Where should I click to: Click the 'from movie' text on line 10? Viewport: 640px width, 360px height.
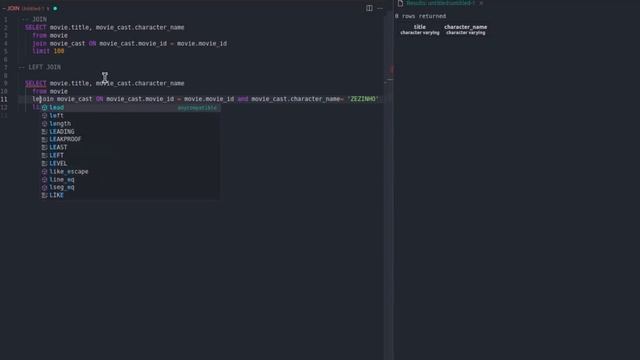(50, 91)
